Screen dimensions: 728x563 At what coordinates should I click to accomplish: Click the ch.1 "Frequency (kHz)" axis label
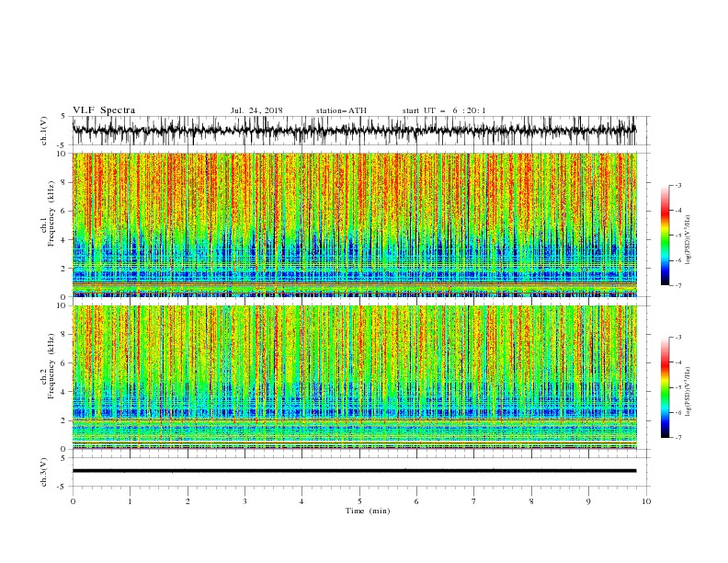pyautogui.click(x=51, y=214)
